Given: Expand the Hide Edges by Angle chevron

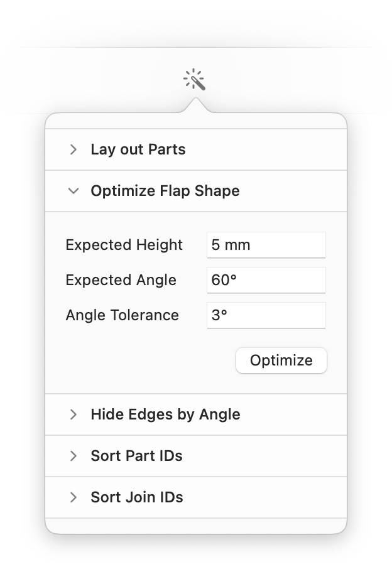Looking at the screenshot, I should click(x=73, y=414).
